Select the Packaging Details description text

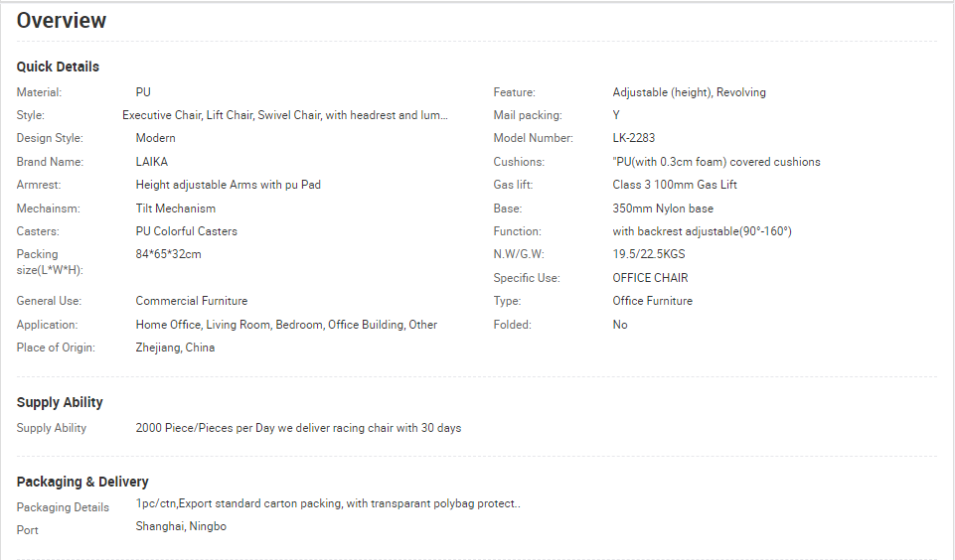tap(328, 504)
